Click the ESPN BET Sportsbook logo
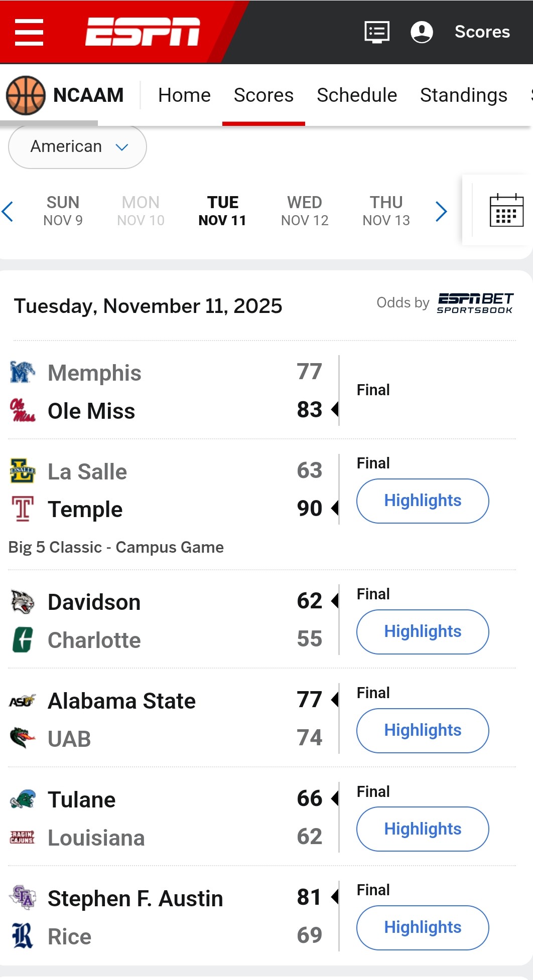The image size is (533, 980). pos(475,303)
